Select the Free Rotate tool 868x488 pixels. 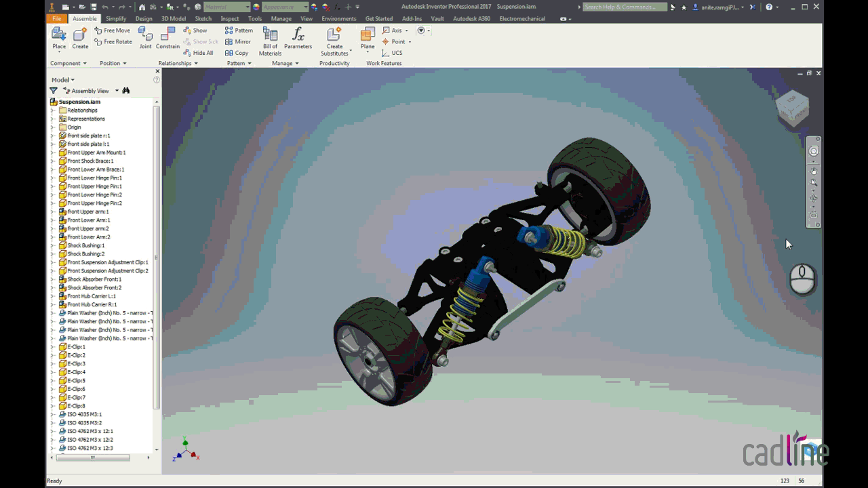click(113, 42)
